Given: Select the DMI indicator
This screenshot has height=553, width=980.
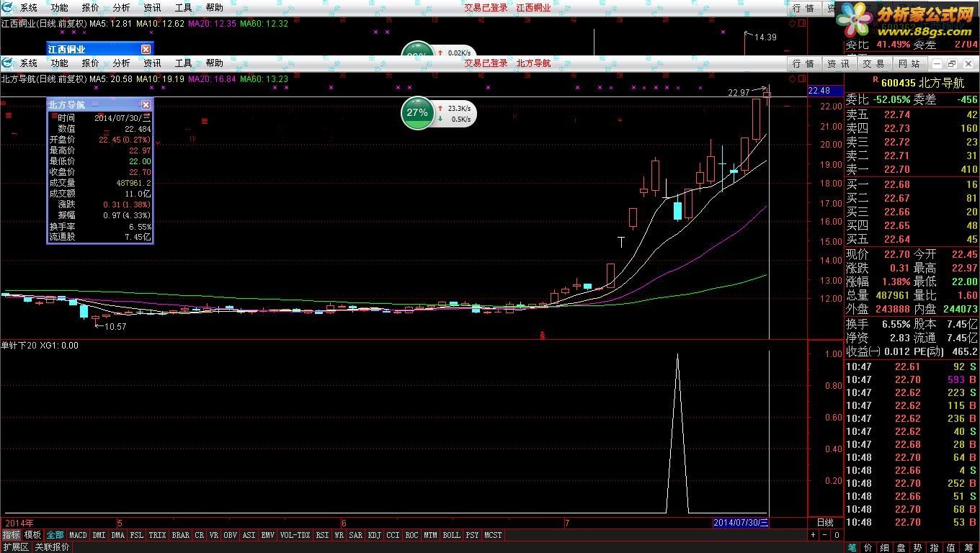Looking at the screenshot, I should 99,535.
